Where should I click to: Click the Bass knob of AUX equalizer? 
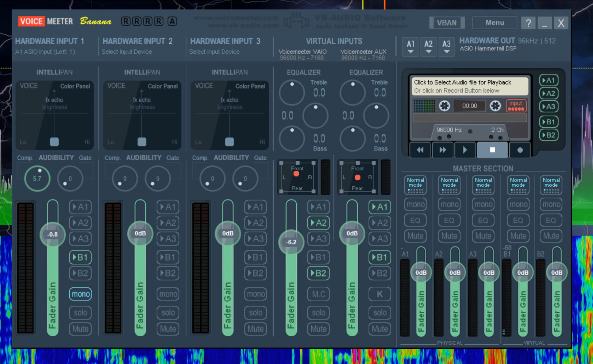coord(353,139)
